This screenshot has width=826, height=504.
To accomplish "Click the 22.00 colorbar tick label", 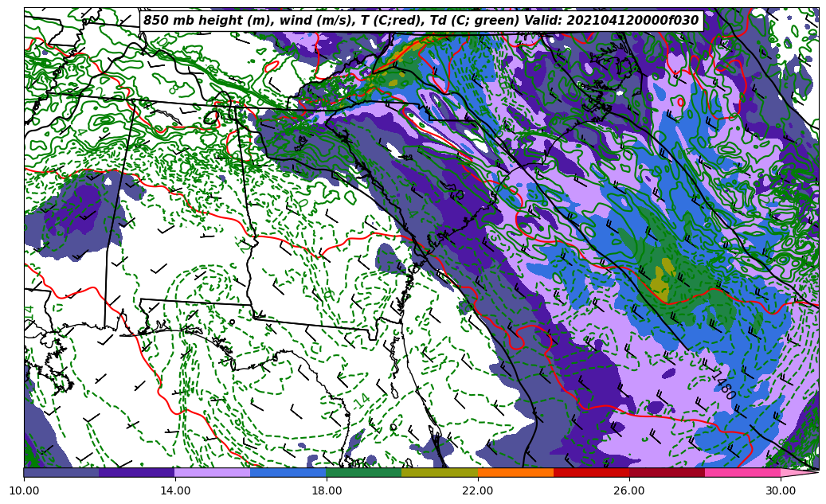I will click(478, 490).
